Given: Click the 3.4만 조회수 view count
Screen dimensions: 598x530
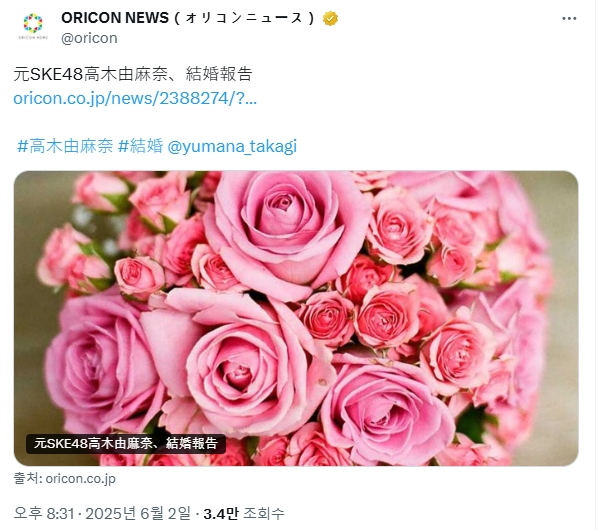Looking at the screenshot, I should [x=244, y=513].
